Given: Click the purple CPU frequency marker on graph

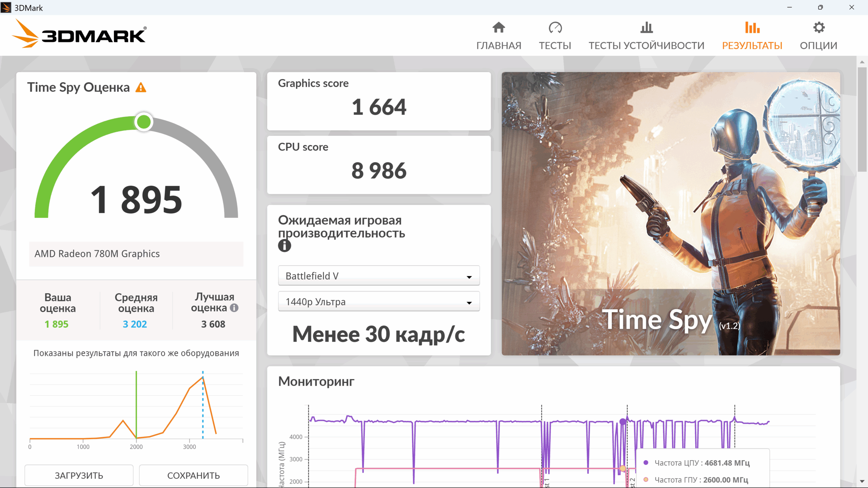Looking at the screenshot, I should coord(623,422).
